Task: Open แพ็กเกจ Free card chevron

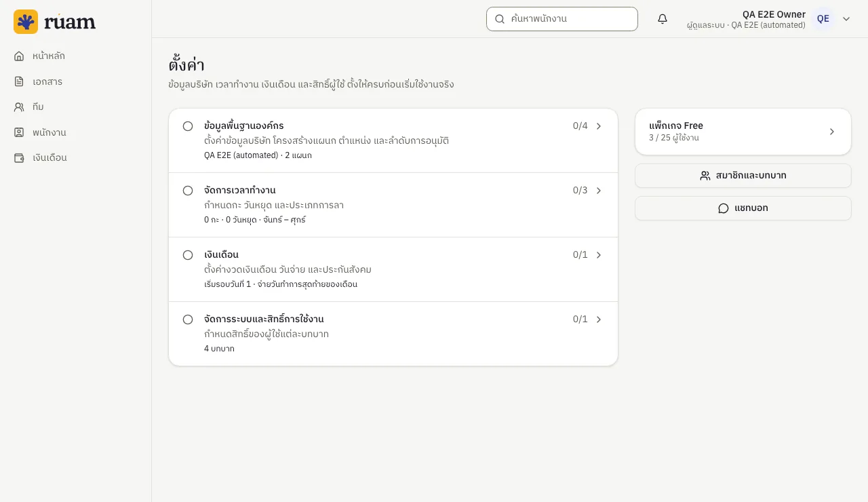Action: click(832, 132)
